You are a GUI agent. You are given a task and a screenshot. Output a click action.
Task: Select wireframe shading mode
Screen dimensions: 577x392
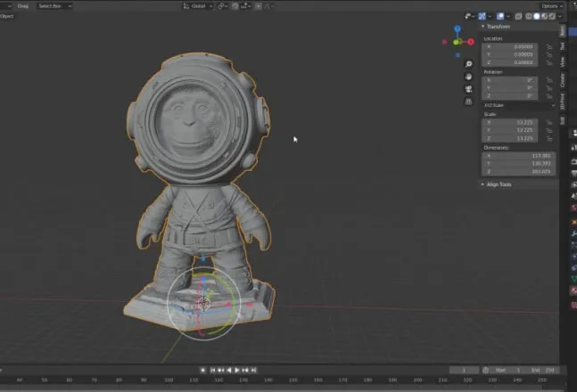click(529, 16)
